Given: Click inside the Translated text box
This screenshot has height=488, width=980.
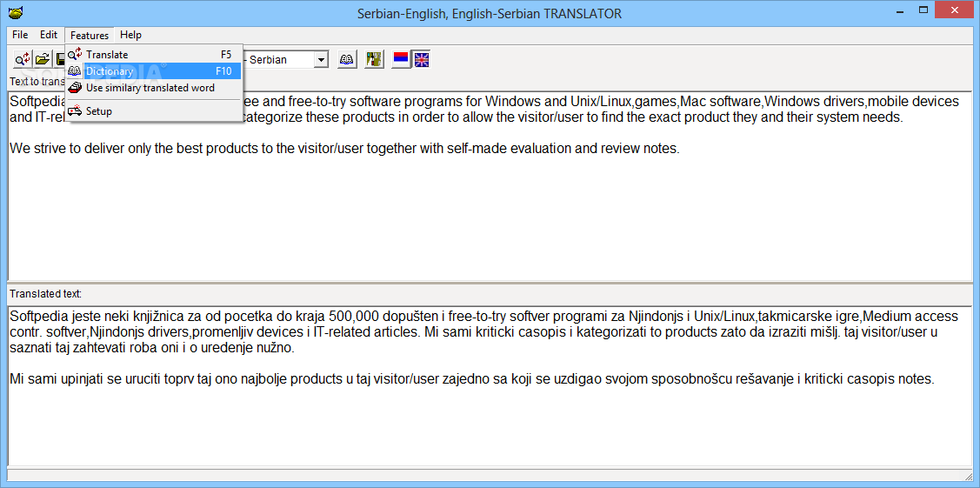Looking at the screenshot, I should [x=490, y=385].
